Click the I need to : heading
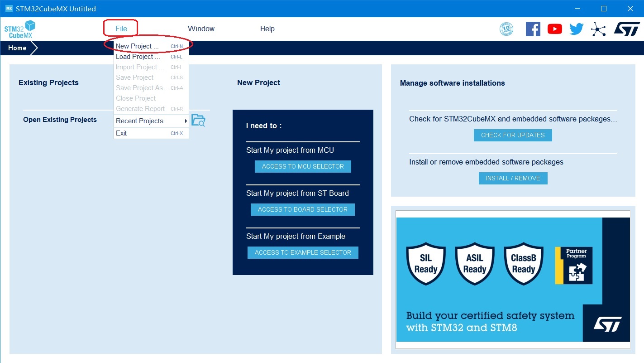 (x=264, y=126)
